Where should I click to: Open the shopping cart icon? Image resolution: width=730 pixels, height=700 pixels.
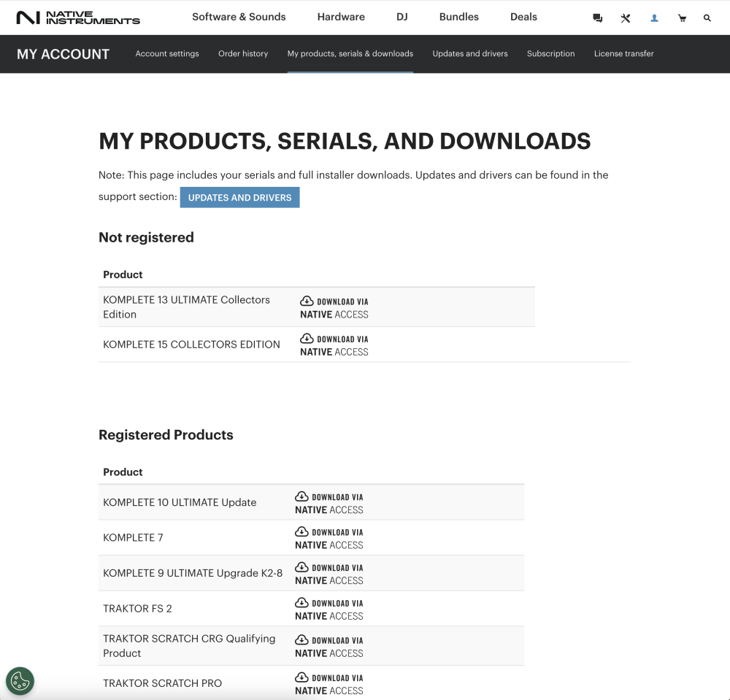(x=682, y=18)
